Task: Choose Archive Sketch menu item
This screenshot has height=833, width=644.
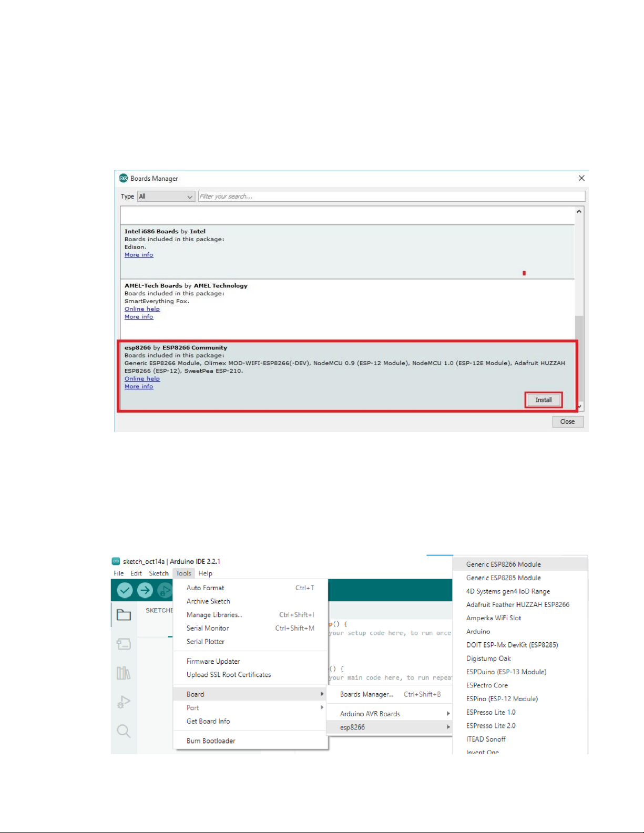Action: click(250, 601)
